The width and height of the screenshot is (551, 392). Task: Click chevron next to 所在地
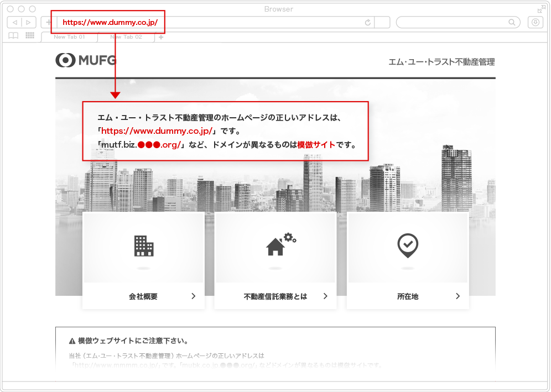(458, 296)
